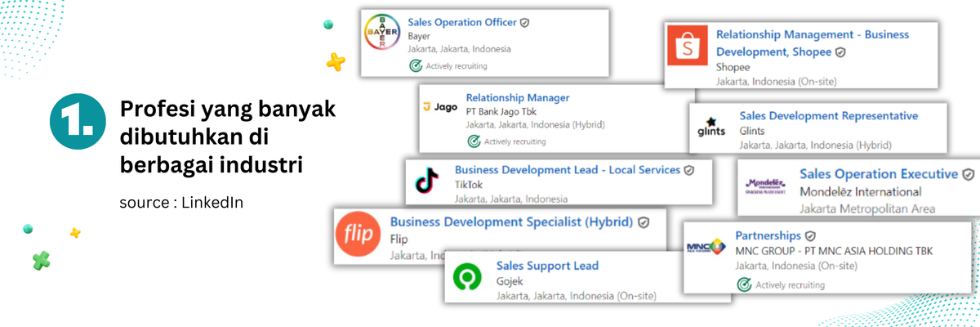Open the Sales Support Lead job link
980x327 pixels.
(547, 266)
